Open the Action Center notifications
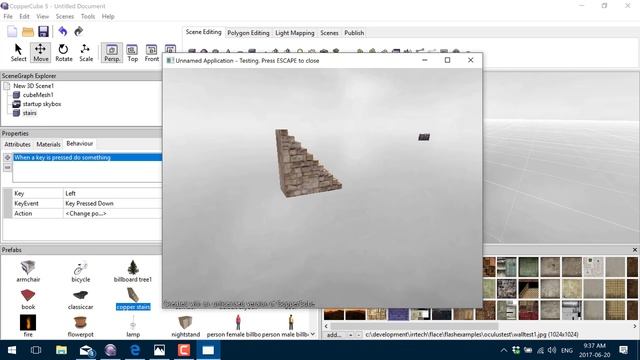This screenshot has width=640, height=360. coord(623,350)
